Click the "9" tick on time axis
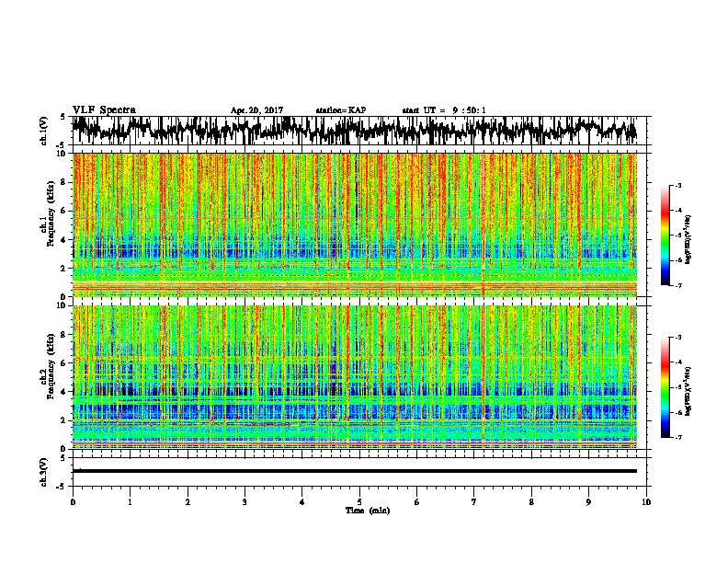This screenshot has width=728, height=563. point(588,502)
